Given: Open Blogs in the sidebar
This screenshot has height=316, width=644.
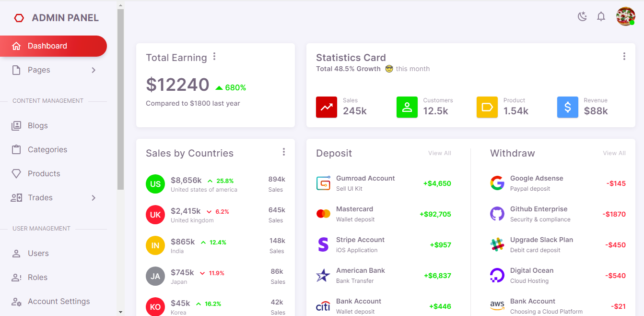Looking at the screenshot, I should 37,126.
